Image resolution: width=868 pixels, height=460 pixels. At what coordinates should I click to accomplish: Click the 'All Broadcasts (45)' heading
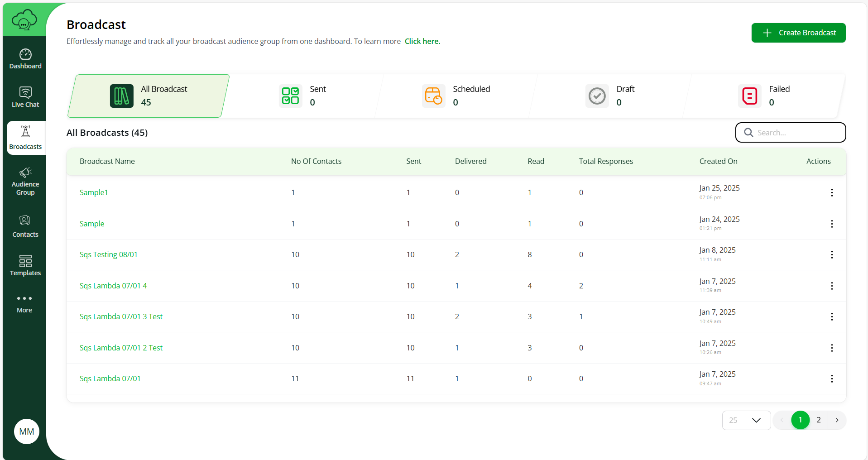[107, 133]
